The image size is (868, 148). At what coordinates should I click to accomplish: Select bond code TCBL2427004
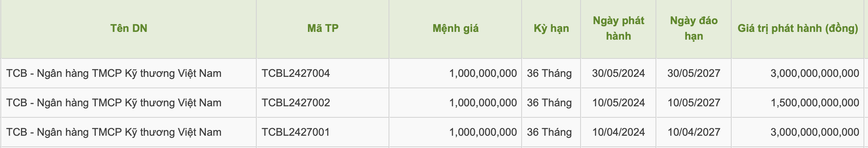pos(296,73)
